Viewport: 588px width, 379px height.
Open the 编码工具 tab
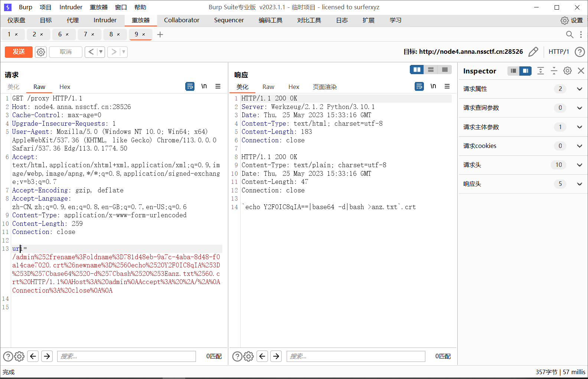click(x=271, y=20)
